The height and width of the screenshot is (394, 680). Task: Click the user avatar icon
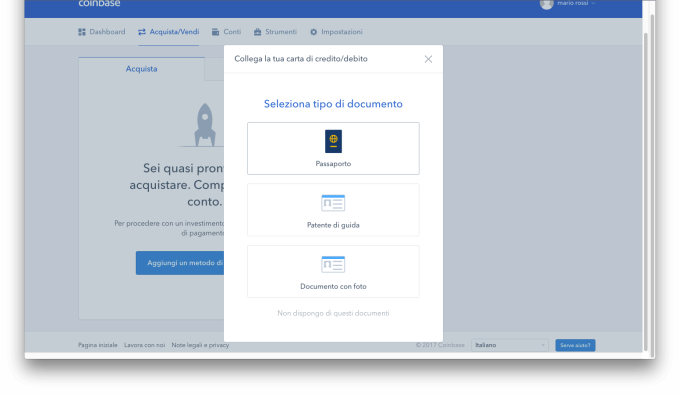tap(546, 3)
